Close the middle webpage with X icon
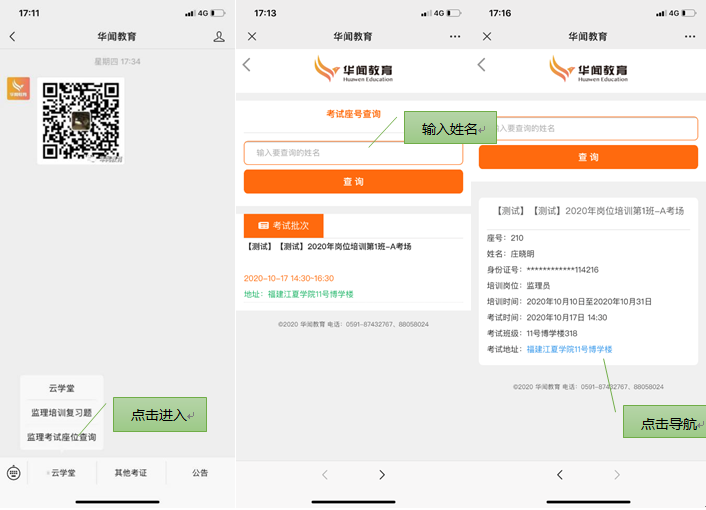Screen dimensions: 706x510 point(252,37)
